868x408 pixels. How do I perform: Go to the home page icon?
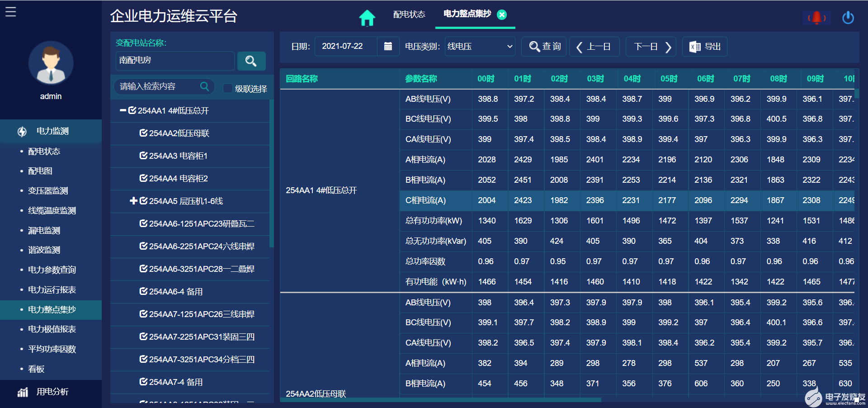(367, 18)
